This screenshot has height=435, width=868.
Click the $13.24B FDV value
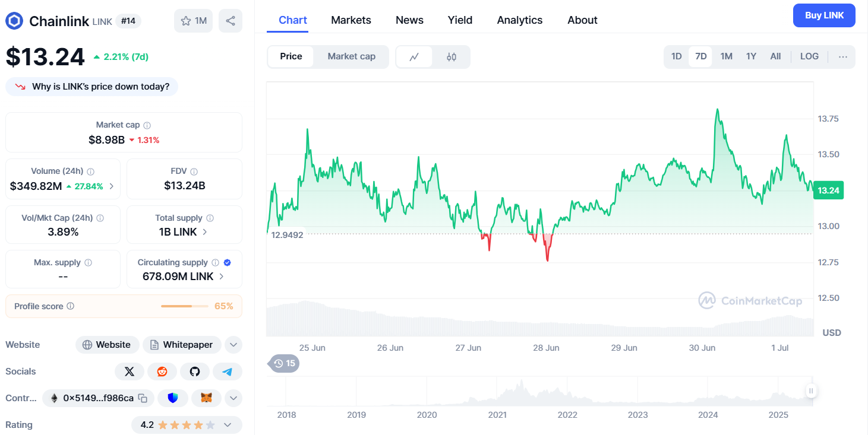pyautogui.click(x=185, y=186)
